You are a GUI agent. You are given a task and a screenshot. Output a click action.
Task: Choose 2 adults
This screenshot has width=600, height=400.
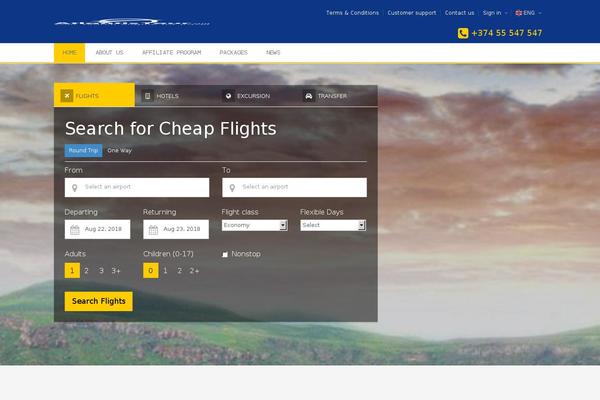pos(86,271)
